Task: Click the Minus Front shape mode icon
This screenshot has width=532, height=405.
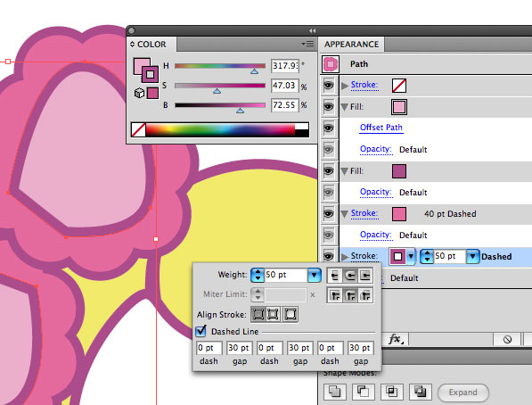Action: click(363, 392)
